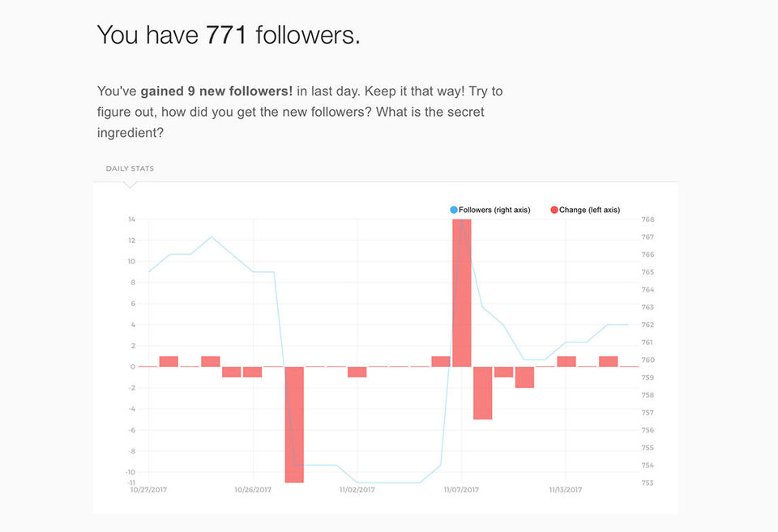Viewport: 778px width, 532px height.
Task: Click the pointer arrow beneath DAILY STATS
Action: [x=130, y=185]
